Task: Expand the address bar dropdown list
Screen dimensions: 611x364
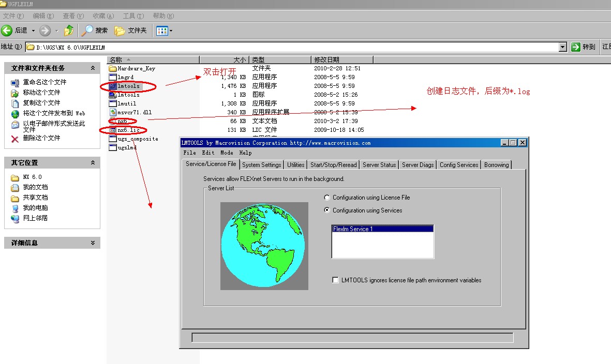Action: tap(563, 47)
